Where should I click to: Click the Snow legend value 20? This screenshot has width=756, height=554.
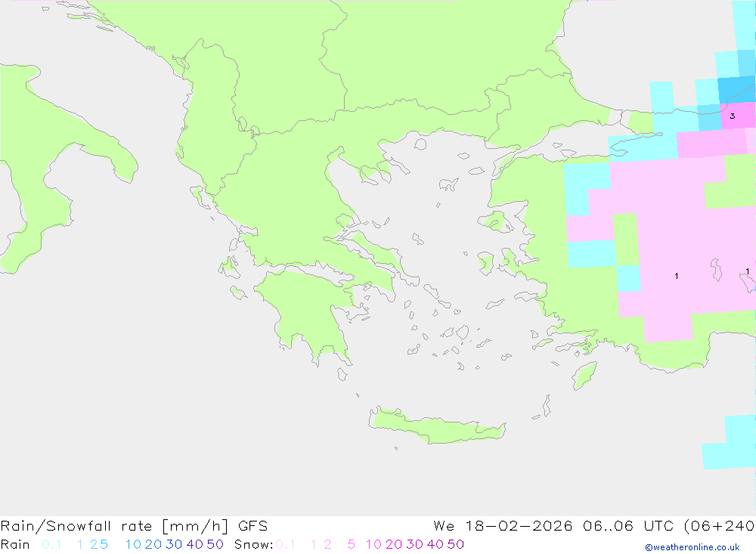[394, 544]
